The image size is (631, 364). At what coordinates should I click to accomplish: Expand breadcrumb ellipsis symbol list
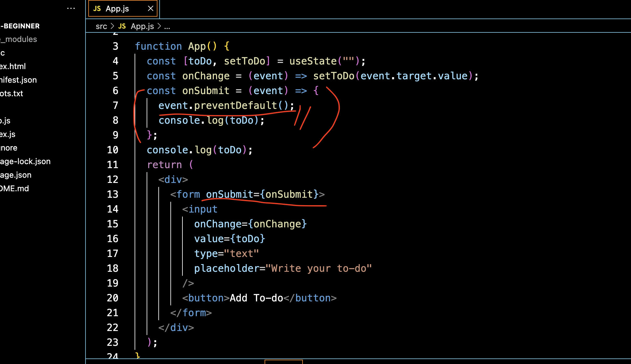tap(167, 27)
